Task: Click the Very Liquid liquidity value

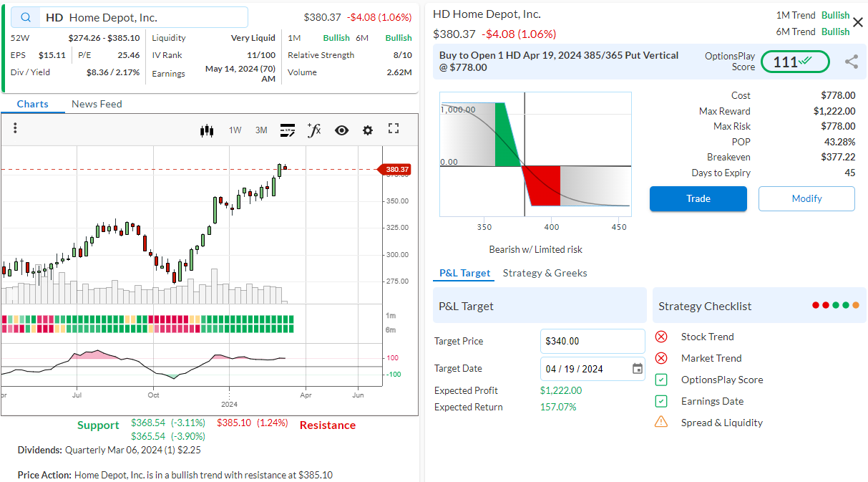Action: click(253, 38)
